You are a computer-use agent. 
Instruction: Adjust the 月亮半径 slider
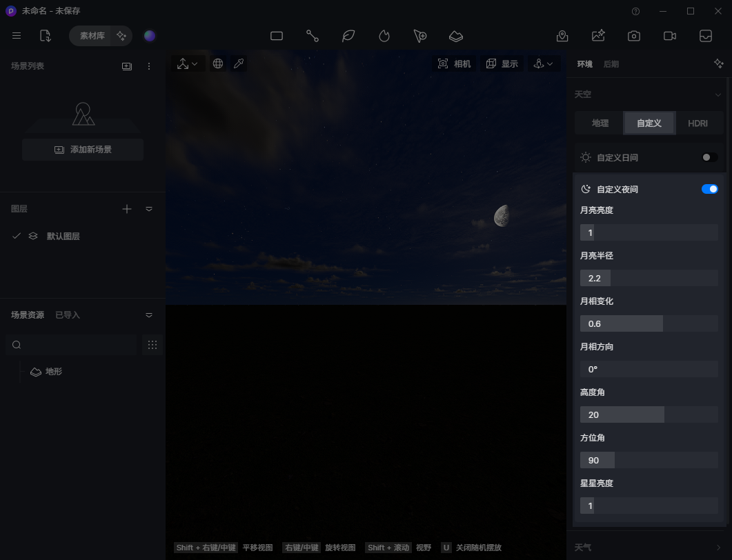(649, 278)
